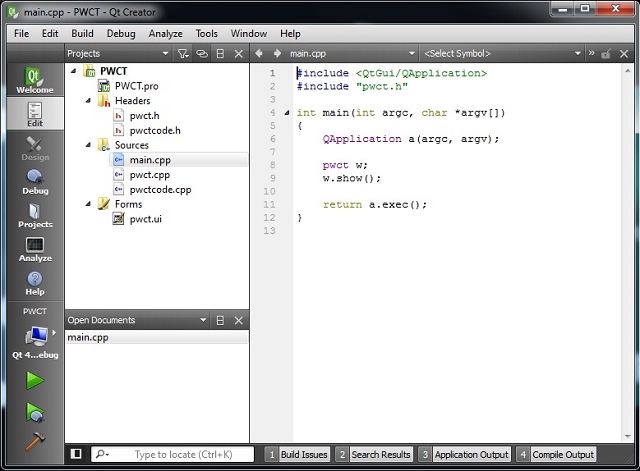Image resolution: width=640 pixels, height=471 pixels.
Task: Go back in editor history
Action: [259, 53]
